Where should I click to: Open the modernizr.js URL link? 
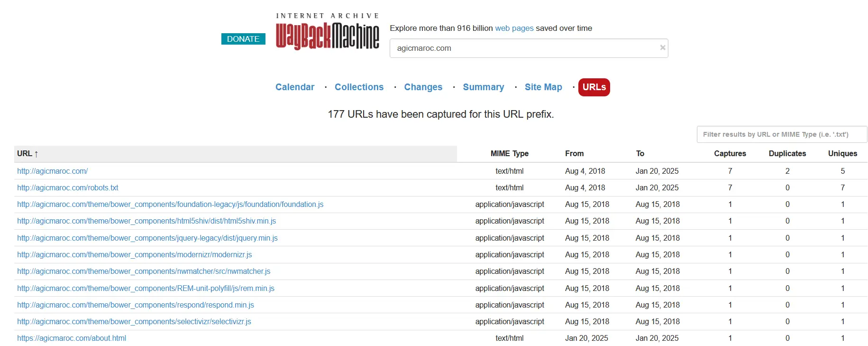tap(134, 255)
